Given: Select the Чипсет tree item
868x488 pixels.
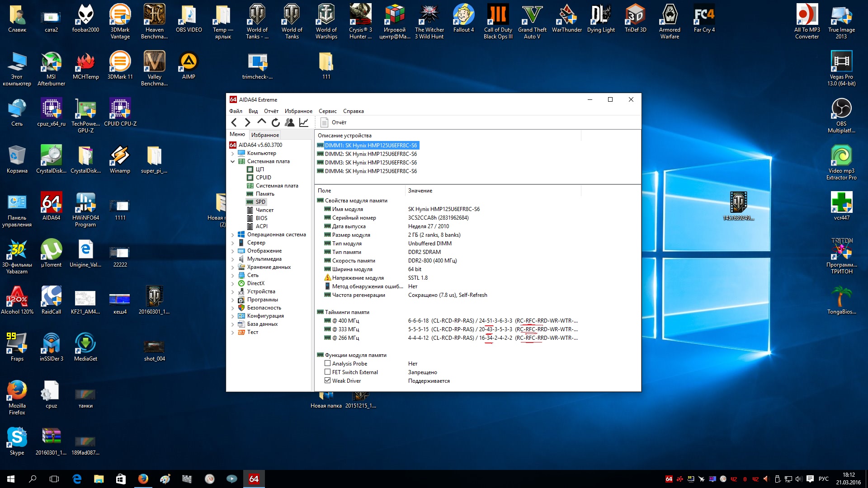Looking at the screenshot, I should [264, 210].
